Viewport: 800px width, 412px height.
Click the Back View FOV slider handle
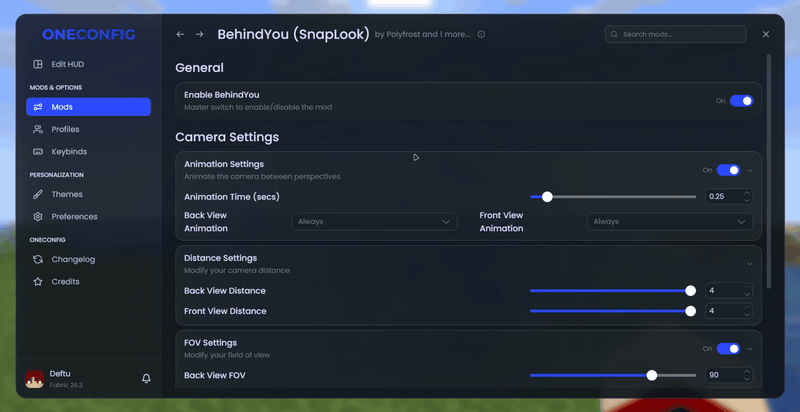(x=652, y=375)
